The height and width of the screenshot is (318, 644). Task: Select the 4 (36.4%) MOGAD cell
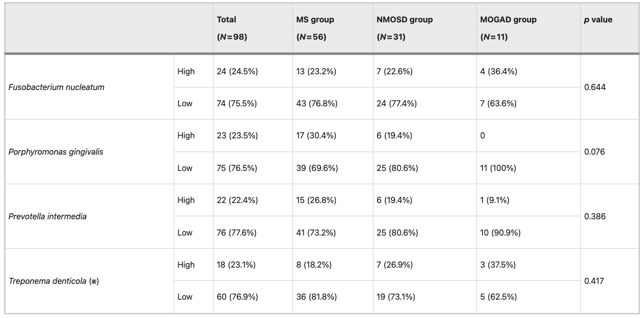pos(499,71)
